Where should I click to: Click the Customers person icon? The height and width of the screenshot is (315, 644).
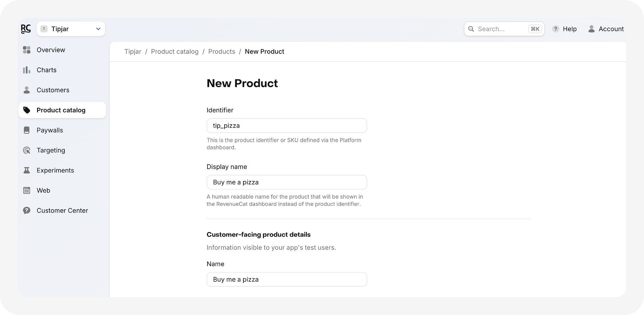[x=27, y=90]
